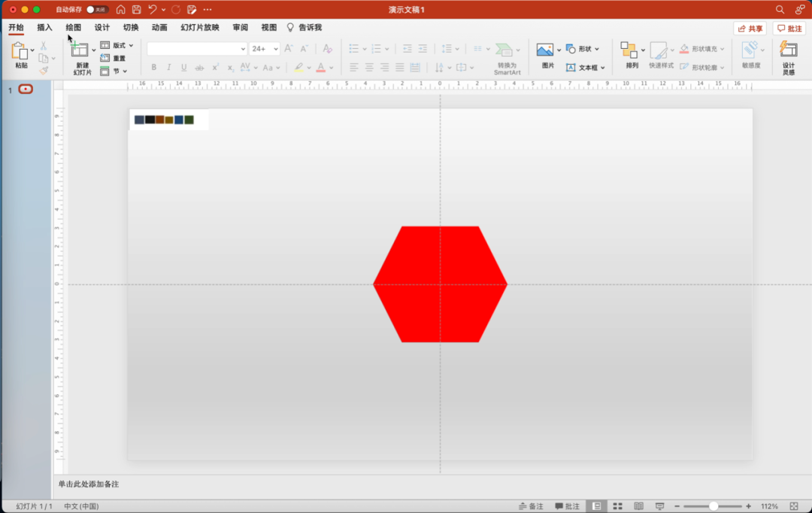
Task: Switch to the Transitions (切换) tab
Action: coord(131,28)
